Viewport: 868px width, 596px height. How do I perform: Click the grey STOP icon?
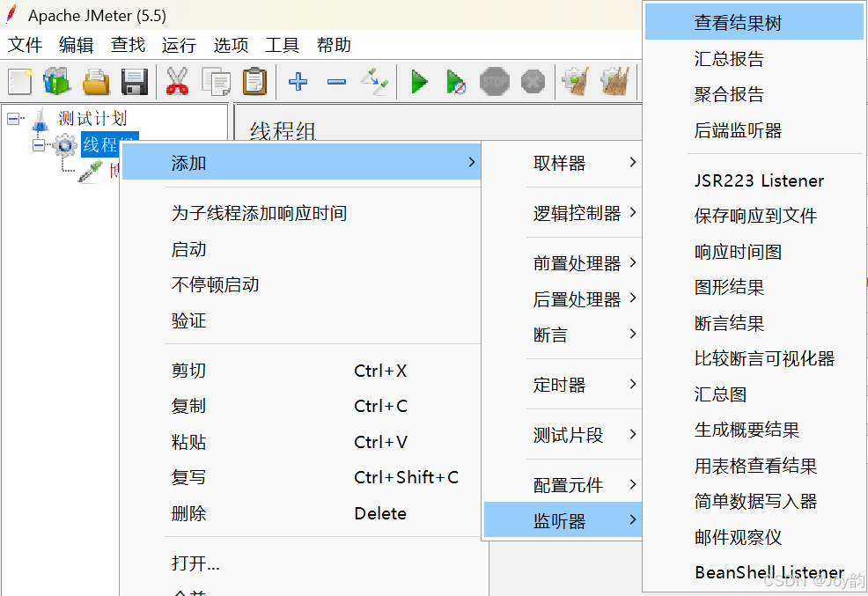pos(495,82)
